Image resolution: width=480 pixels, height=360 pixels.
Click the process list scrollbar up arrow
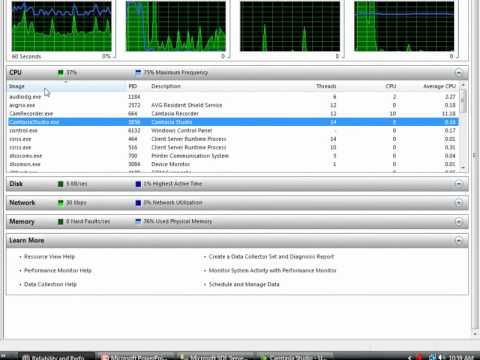click(x=463, y=85)
